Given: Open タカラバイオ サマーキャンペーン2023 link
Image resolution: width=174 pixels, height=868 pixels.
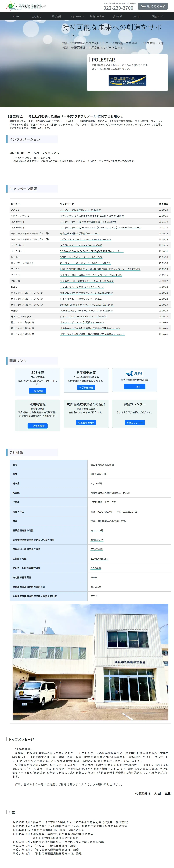Looking at the screenshot, I should [x=81, y=245].
